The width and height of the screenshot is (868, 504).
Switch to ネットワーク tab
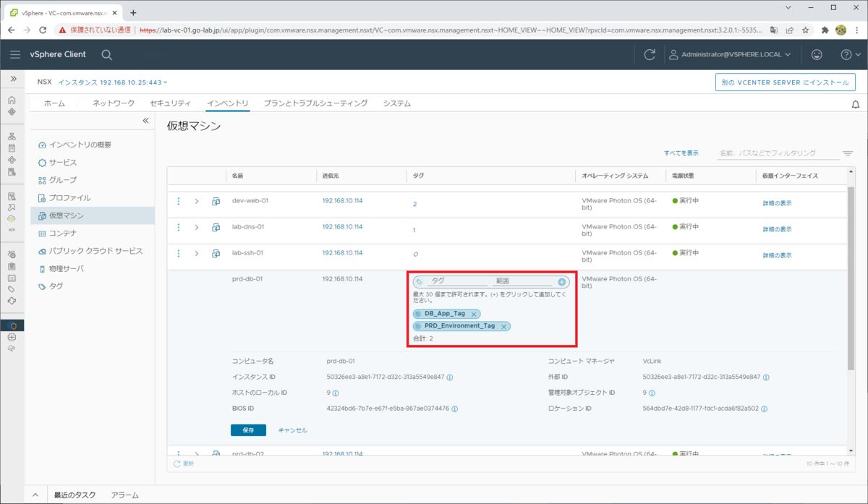[x=114, y=103]
